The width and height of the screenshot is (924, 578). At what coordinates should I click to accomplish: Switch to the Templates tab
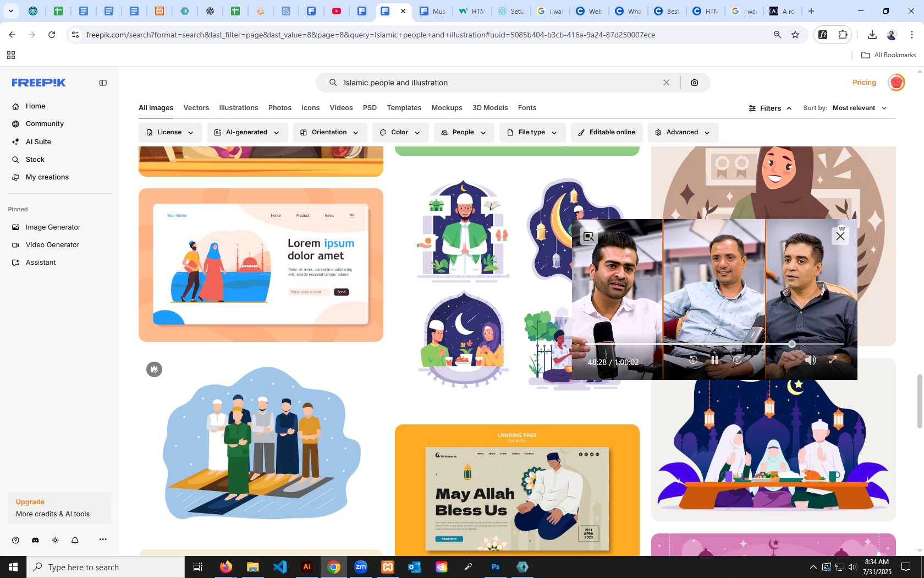click(x=404, y=108)
